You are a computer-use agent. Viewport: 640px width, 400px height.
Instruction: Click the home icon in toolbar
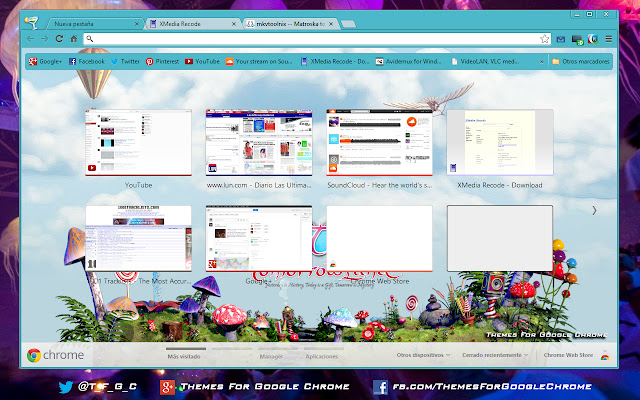tap(74, 38)
